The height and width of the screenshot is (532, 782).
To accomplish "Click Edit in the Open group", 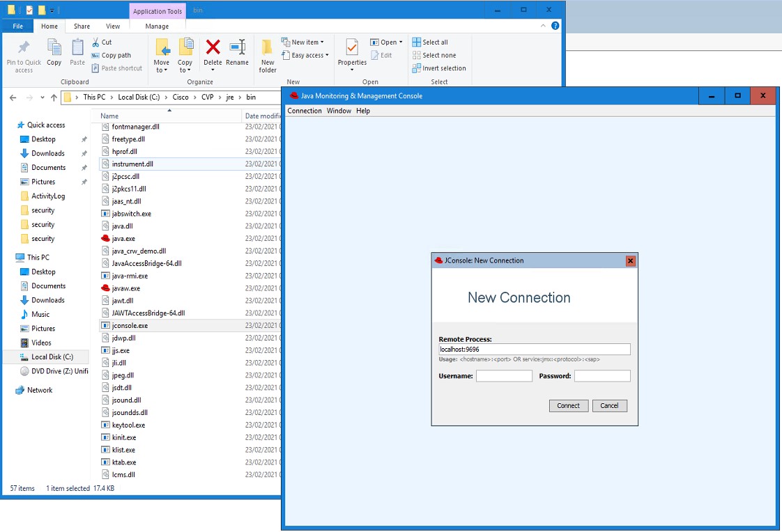I will pos(381,55).
